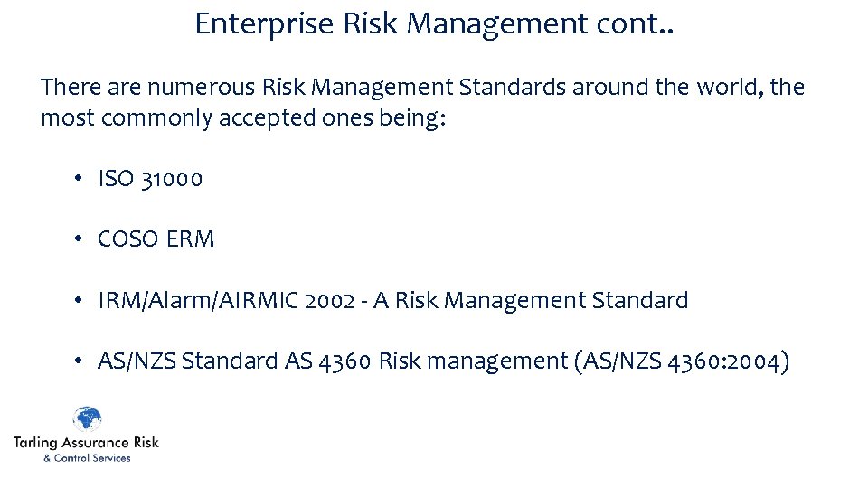Viewport: 868px width, 488px height.
Task: Click the ISO 31000 bullet text
Action: tap(150, 179)
